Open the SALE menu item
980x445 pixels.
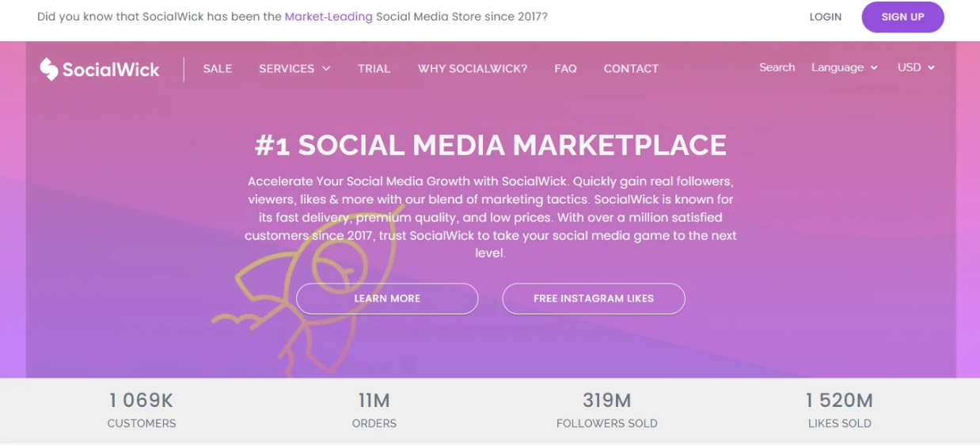218,69
